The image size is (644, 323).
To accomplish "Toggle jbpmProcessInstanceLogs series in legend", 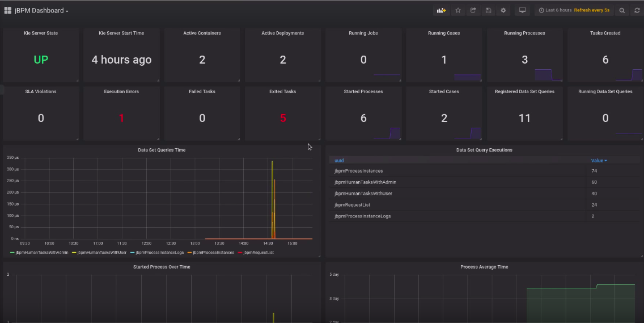I will 159,253.
